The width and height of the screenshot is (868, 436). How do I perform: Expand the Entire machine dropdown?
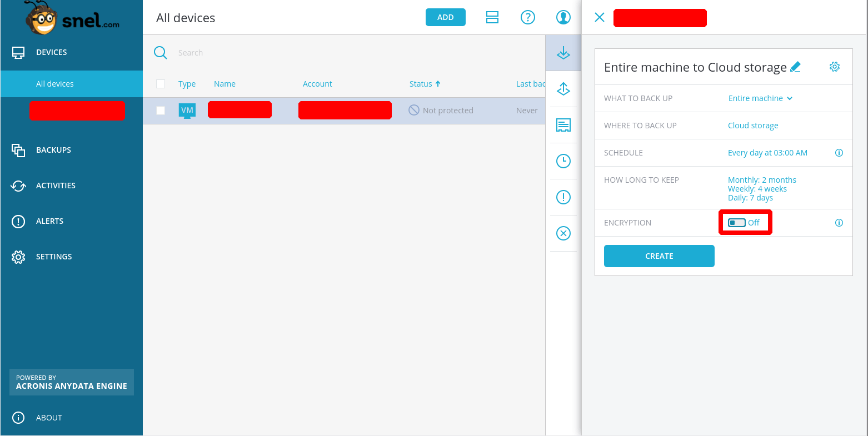click(760, 98)
